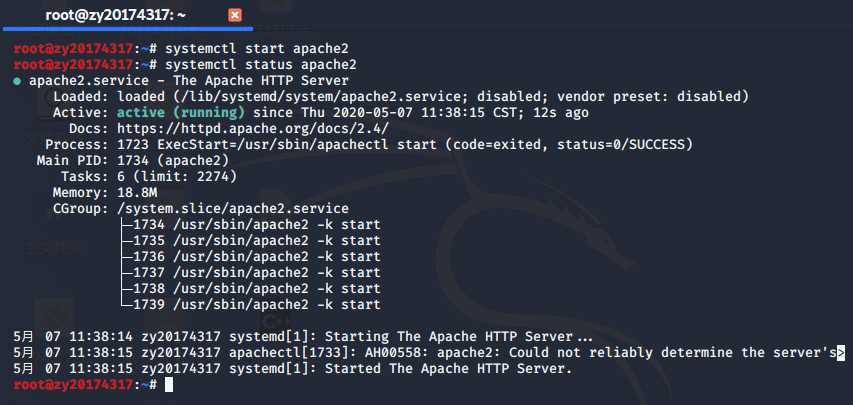The height and width of the screenshot is (405, 853).
Task: Click process 1738 in the CGroup tree
Action: pos(252,289)
